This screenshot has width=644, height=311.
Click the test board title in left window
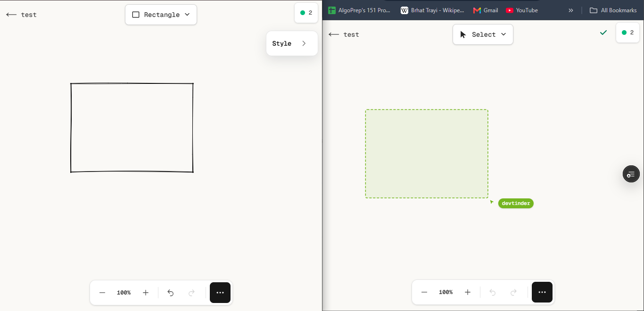click(x=29, y=15)
